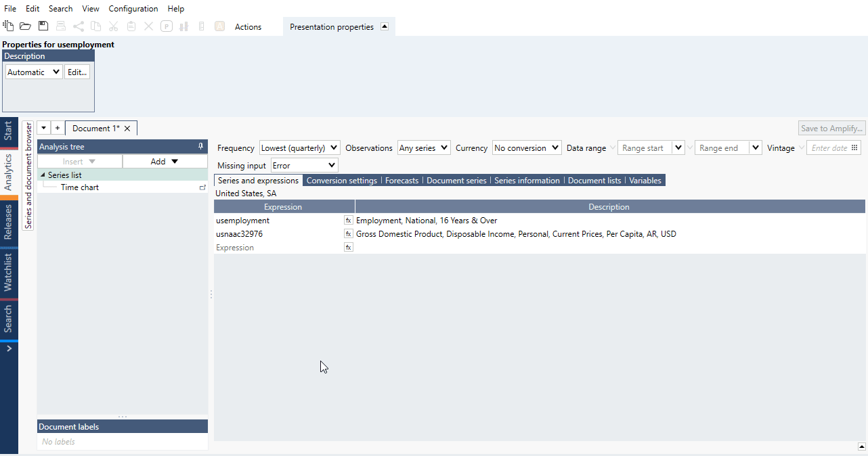Image resolution: width=868 pixels, height=456 pixels.
Task: Add a new document tab
Action: click(x=58, y=128)
